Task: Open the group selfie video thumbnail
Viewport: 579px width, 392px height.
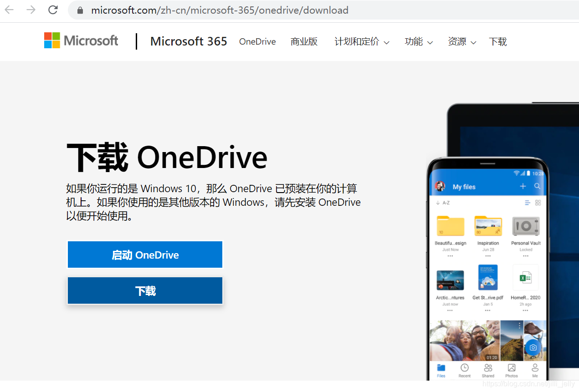Action: (x=465, y=341)
